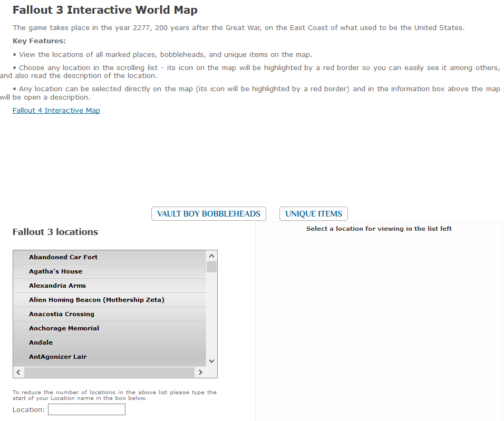
Task: Choose Andale from the locations list
Action: click(x=110, y=342)
